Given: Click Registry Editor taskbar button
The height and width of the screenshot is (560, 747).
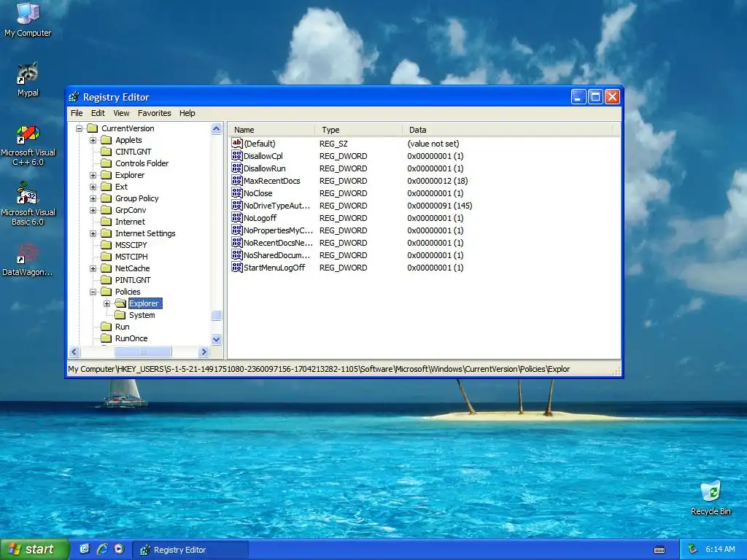Looking at the screenshot, I should click(190, 550).
